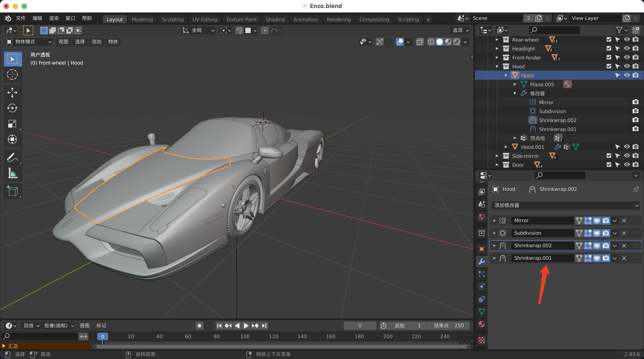Open the Particles properties tab
644x359 pixels.
pos(481,274)
